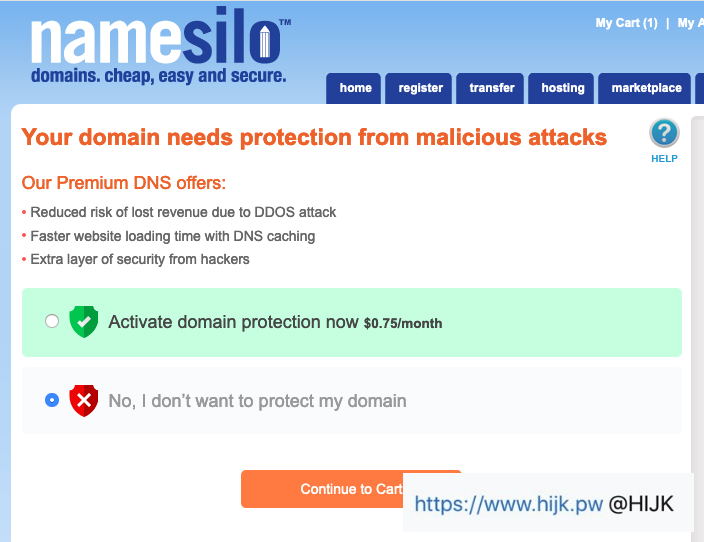Navigate to the marketplace tab

click(646, 88)
